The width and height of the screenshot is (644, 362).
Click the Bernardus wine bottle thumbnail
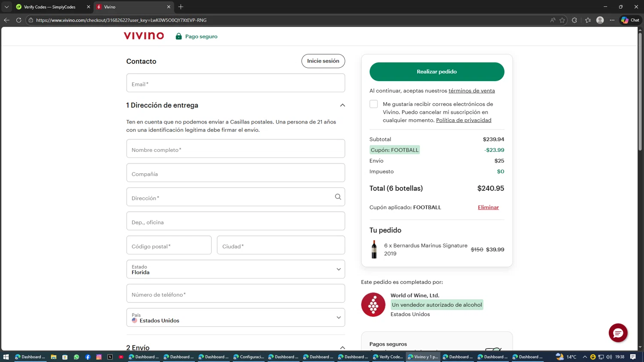tap(374, 249)
